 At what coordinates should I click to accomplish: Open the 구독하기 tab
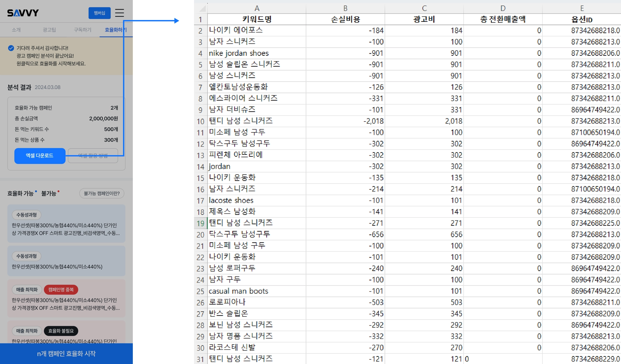(x=82, y=30)
